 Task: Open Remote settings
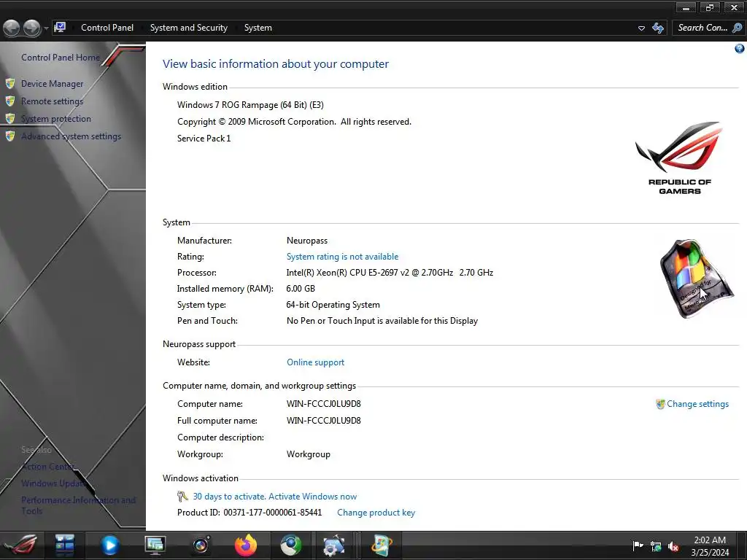pos(53,101)
